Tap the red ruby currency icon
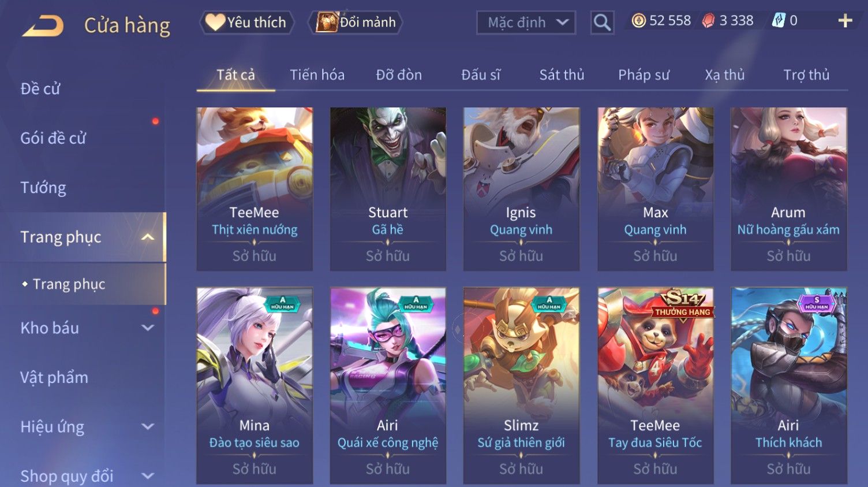The height and width of the screenshot is (487, 868). tap(708, 21)
